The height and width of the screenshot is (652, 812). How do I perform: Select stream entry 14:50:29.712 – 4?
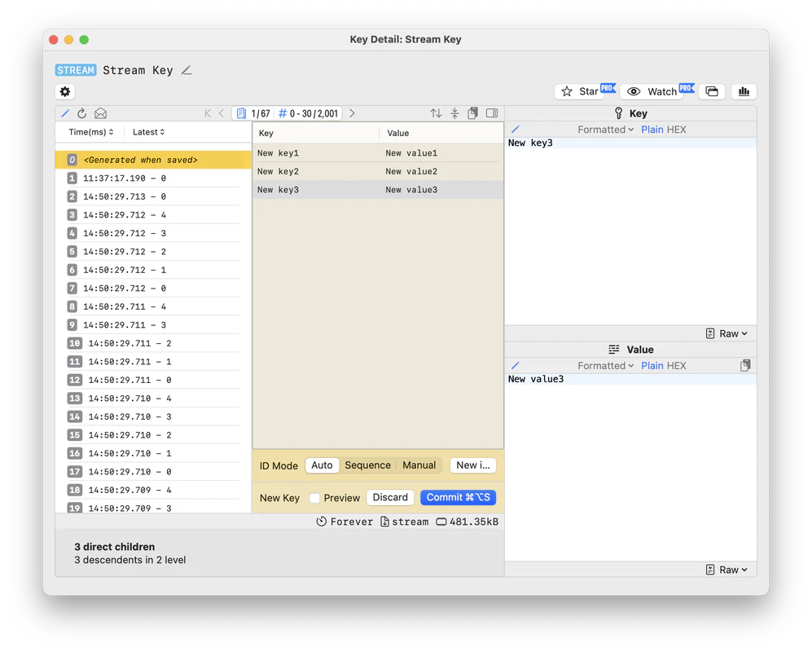[x=125, y=215]
